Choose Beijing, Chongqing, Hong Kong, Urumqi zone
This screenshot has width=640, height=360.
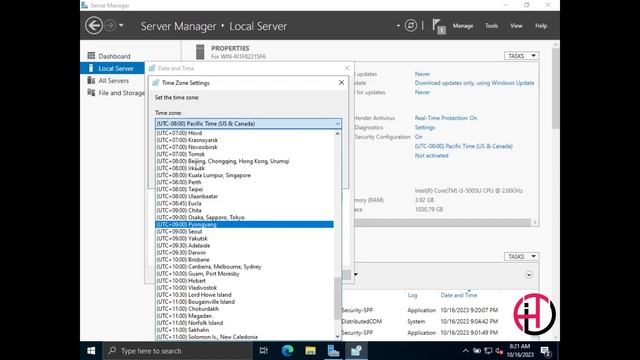click(x=245, y=161)
